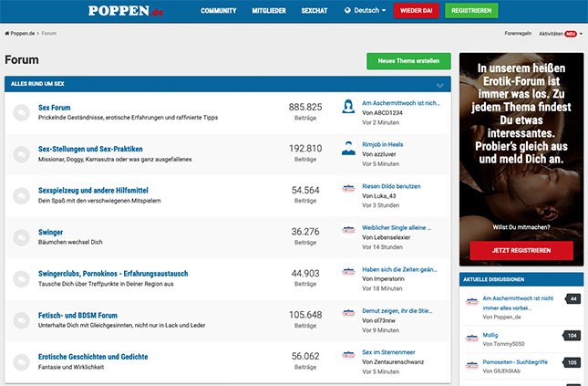The height and width of the screenshot is (386, 588).
Task: Click the speech bubble icon beside Sex Forum
Action: coord(21,113)
